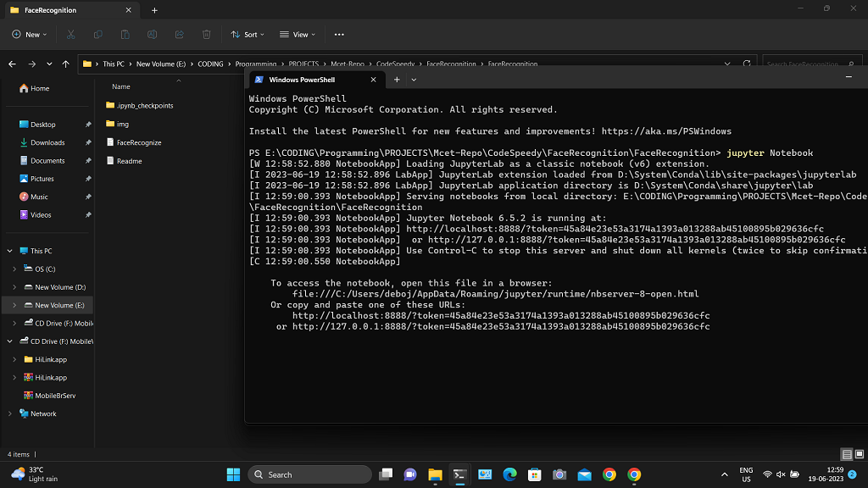
Task: Click the muted volume tray icon
Action: [781, 474]
